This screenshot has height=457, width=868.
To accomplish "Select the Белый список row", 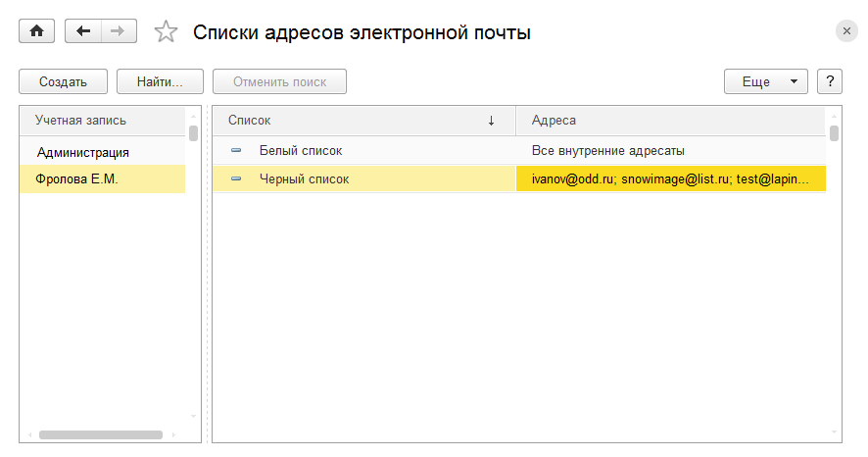I will [x=301, y=151].
